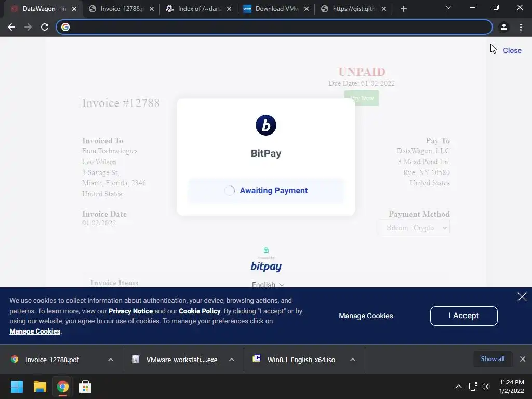Open File Explorer from taskbar
The width and height of the screenshot is (532, 399).
coord(39,387)
